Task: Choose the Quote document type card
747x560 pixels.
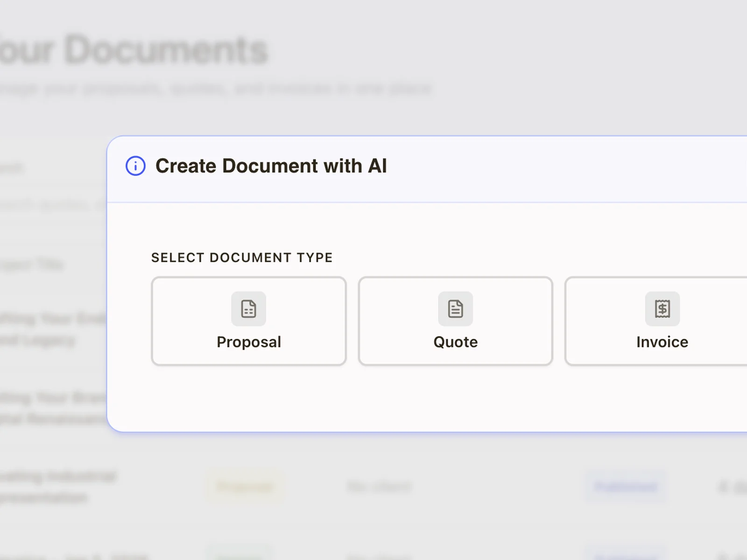Action: point(455,321)
